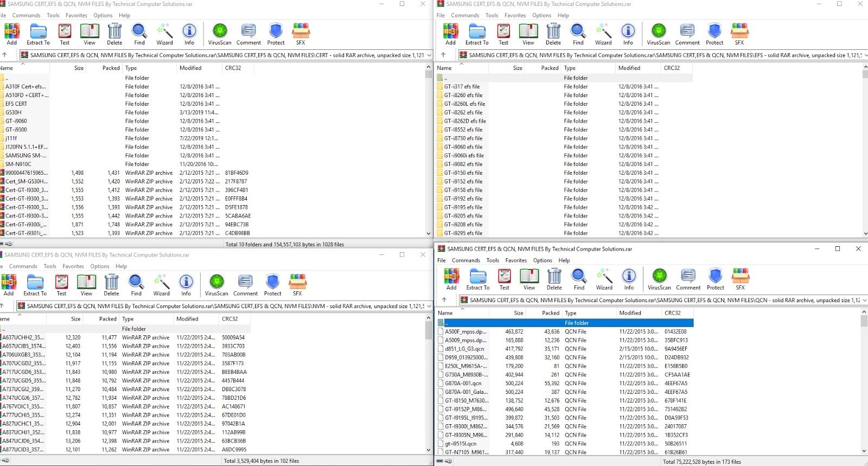Open File menu in the QCN window
868x466 pixels.
(442, 260)
